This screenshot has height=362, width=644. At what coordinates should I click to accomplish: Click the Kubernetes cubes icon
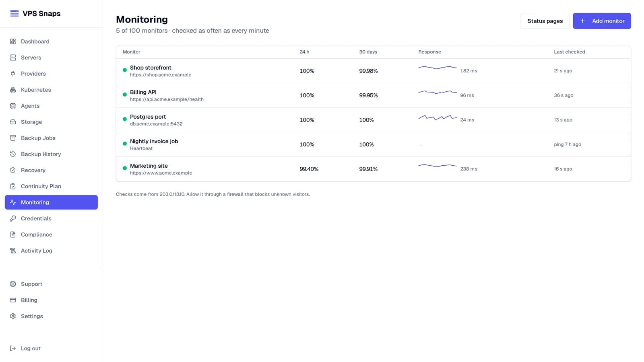pyautogui.click(x=13, y=90)
